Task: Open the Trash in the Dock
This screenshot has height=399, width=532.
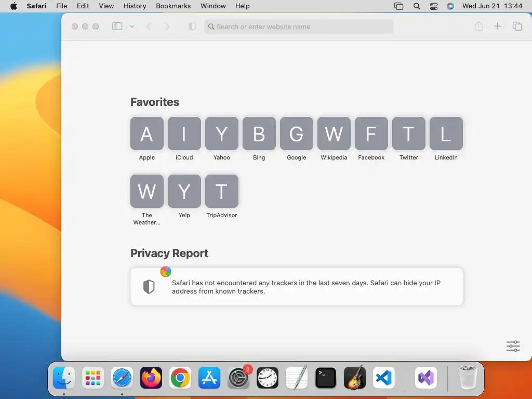Action: 468,378
